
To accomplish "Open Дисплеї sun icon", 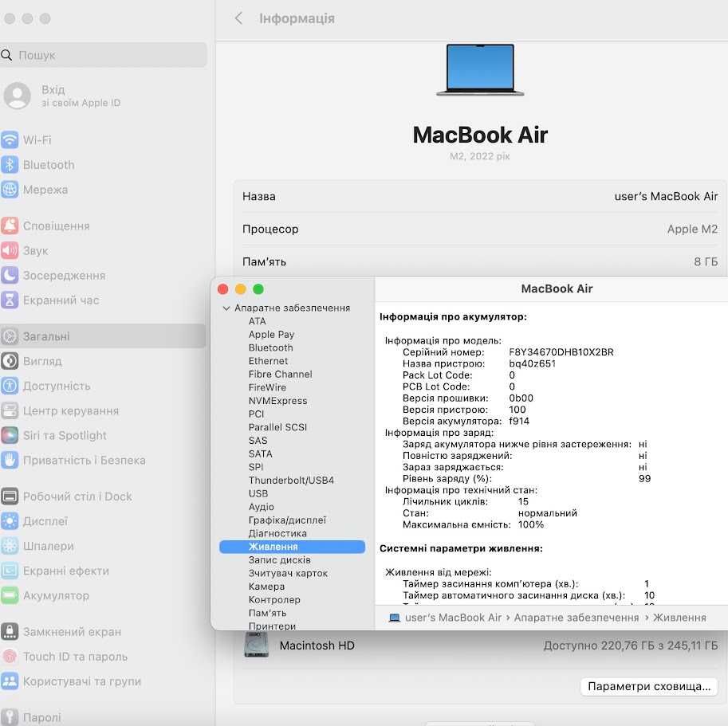I will pos(10,521).
